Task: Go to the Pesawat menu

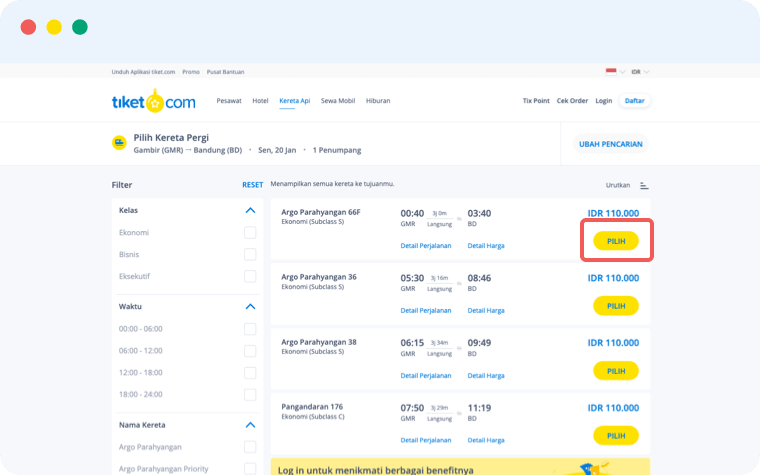Action: click(x=229, y=101)
